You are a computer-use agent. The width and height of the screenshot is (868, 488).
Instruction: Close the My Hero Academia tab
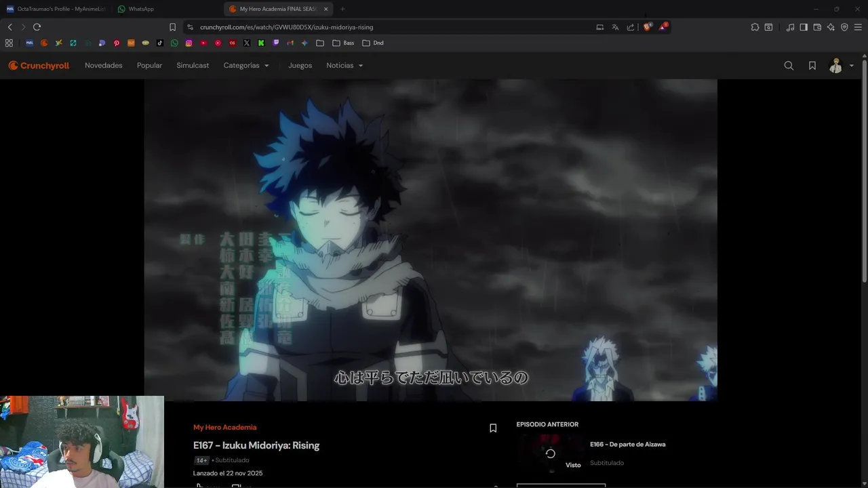pyautogui.click(x=325, y=9)
